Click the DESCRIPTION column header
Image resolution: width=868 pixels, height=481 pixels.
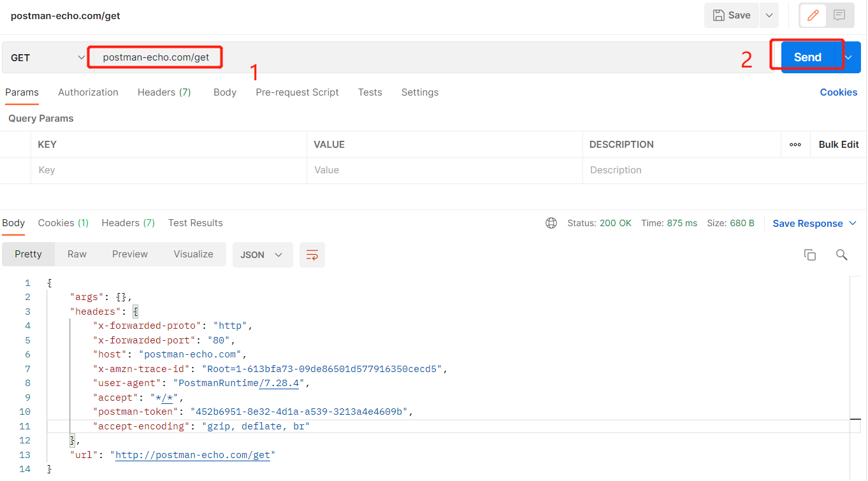point(621,145)
